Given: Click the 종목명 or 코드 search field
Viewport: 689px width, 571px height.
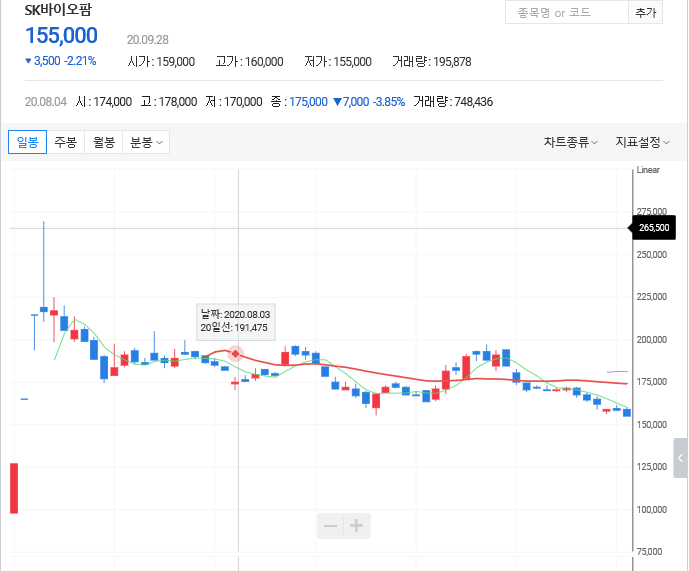Looking at the screenshot, I should [567, 12].
